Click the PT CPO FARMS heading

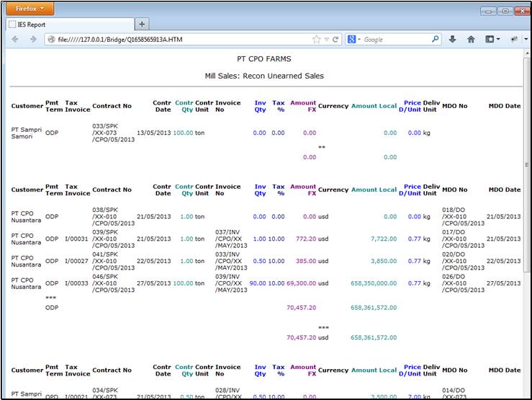click(264, 59)
